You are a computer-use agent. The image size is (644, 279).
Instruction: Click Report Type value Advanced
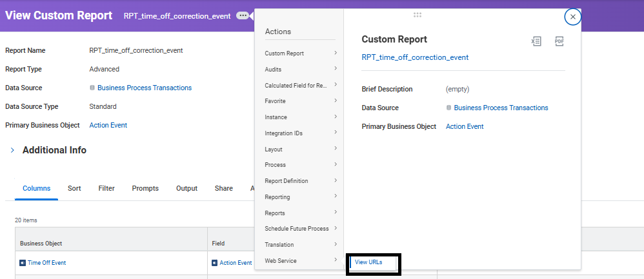click(x=105, y=70)
